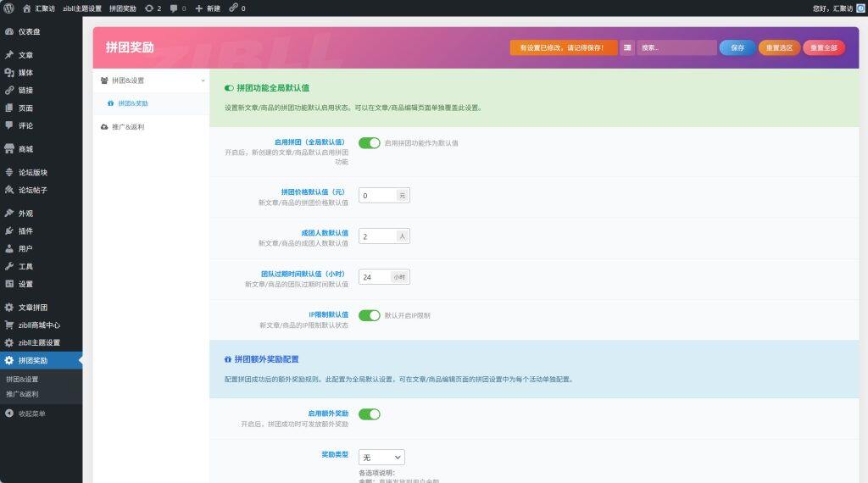Click the 搜索 search field in header
The width and height of the screenshot is (868, 483).
coord(676,47)
